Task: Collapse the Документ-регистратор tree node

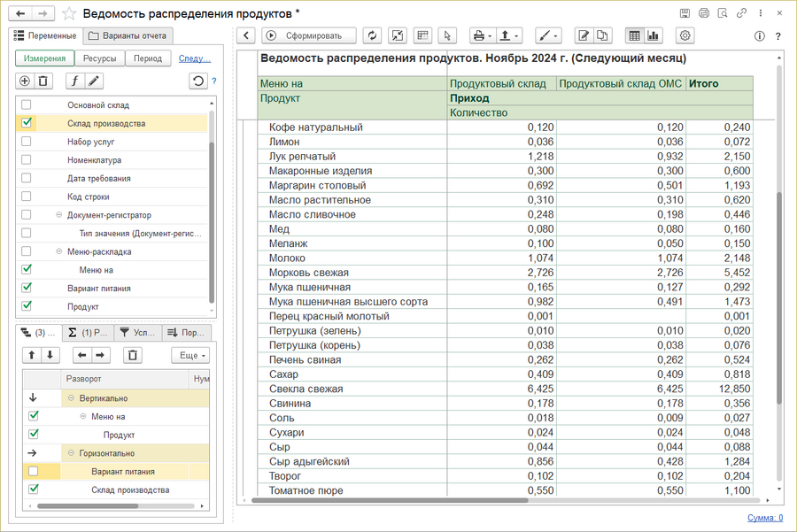Action: point(58,215)
